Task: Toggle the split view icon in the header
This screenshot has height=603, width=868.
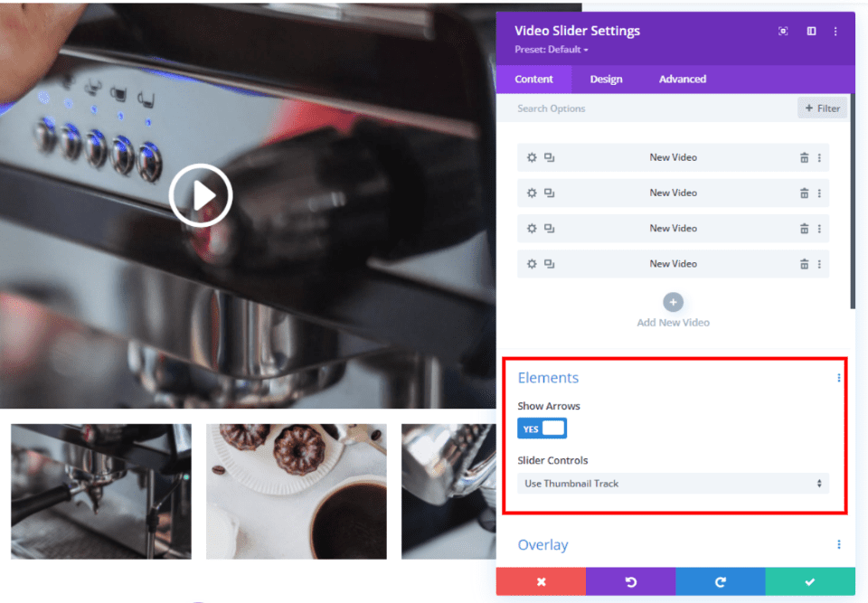Action: pyautogui.click(x=811, y=30)
